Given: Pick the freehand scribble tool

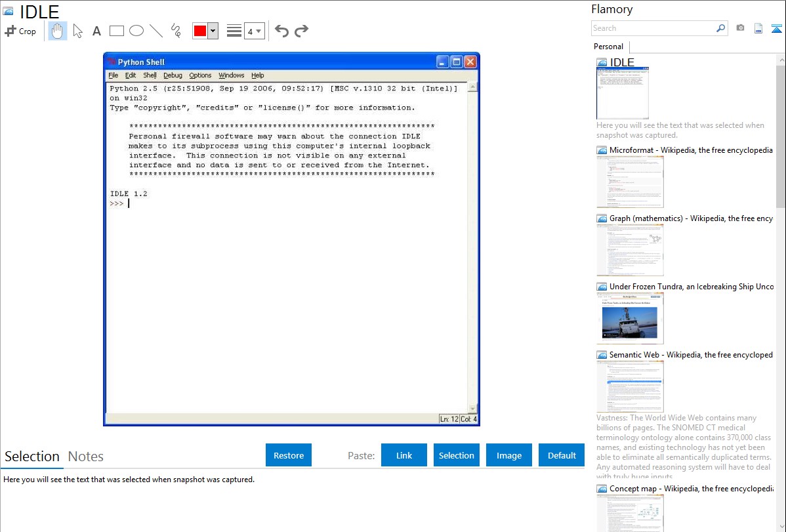Looking at the screenshot, I should 176,31.
